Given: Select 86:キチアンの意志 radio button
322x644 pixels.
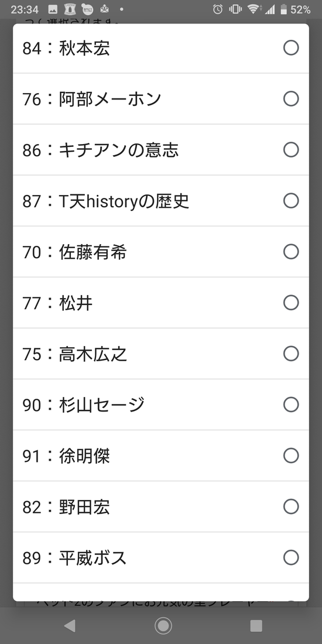Looking at the screenshot, I should (x=291, y=150).
